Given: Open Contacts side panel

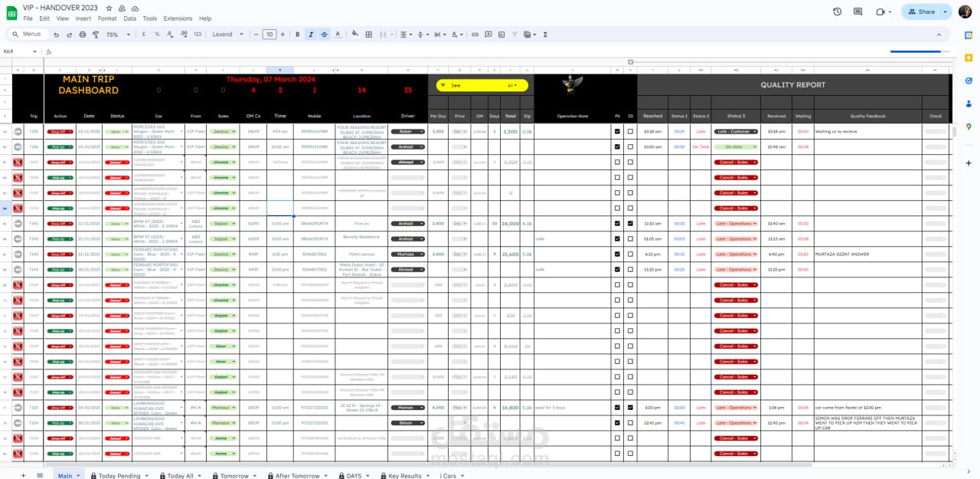Looking at the screenshot, I should point(969,103).
